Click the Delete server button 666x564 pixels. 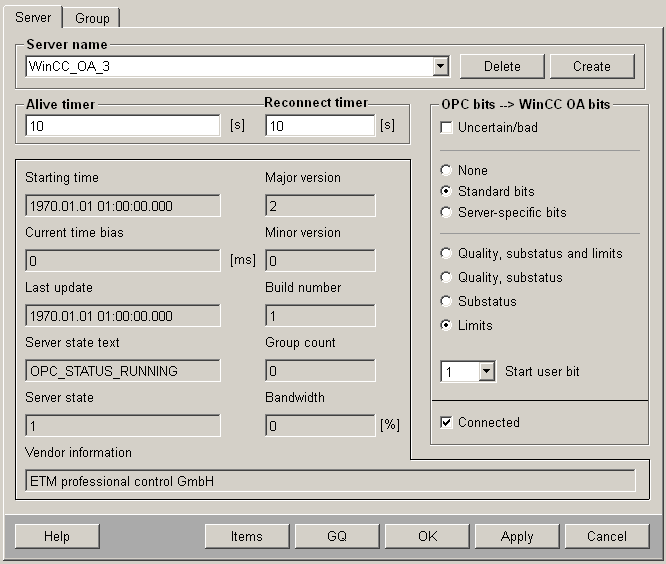pos(502,66)
